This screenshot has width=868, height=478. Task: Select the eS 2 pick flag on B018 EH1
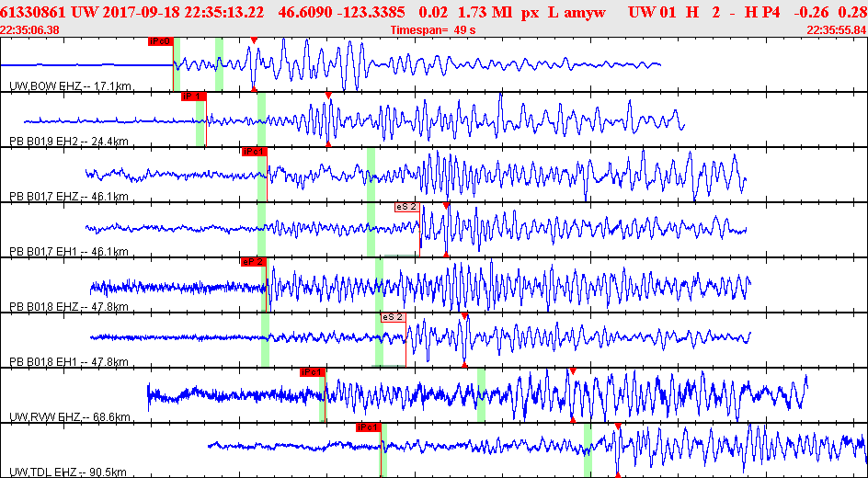pos(393,317)
